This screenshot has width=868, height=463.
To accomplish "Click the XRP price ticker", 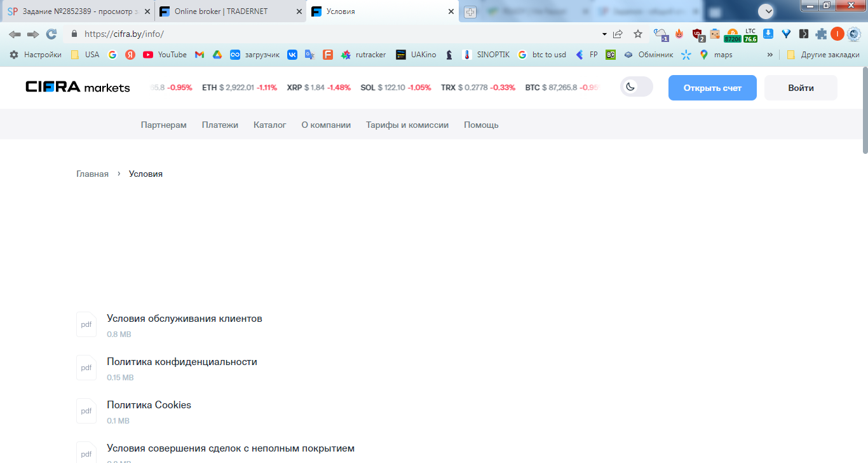I will [x=318, y=87].
